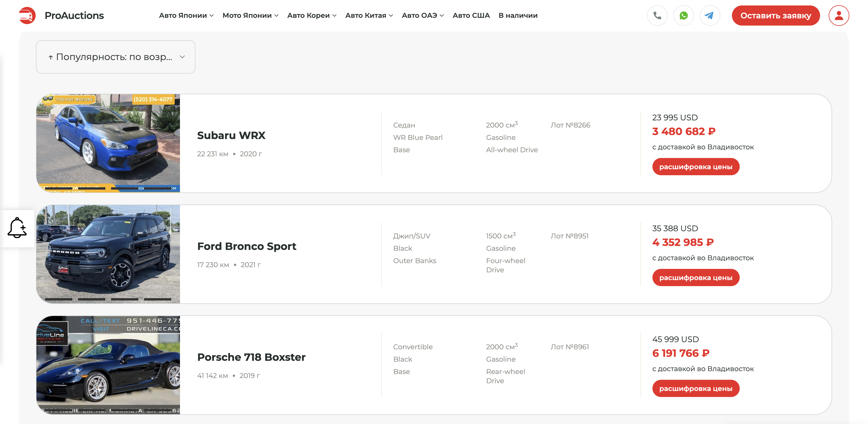Open the user profile icon

(839, 16)
